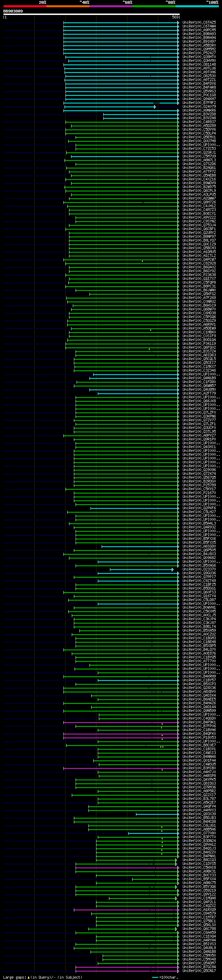Open hit UniRef100_B9RA93

(x=199, y=34)
